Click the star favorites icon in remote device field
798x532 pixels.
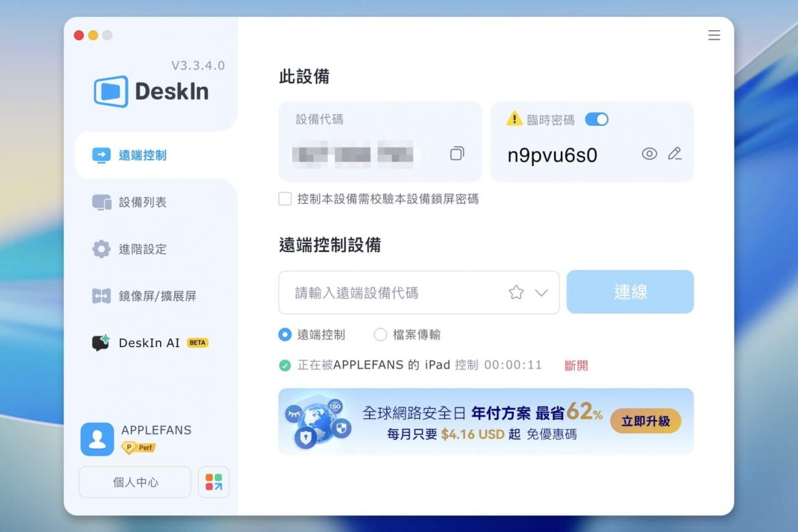click(516, 293)
